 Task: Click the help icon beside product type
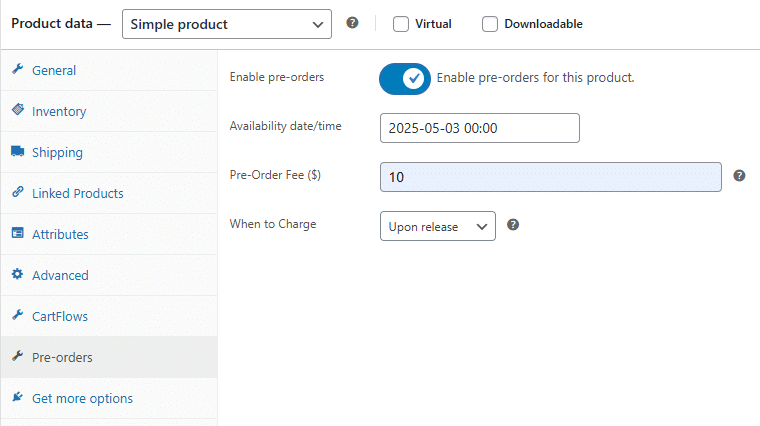coord(352,23)
